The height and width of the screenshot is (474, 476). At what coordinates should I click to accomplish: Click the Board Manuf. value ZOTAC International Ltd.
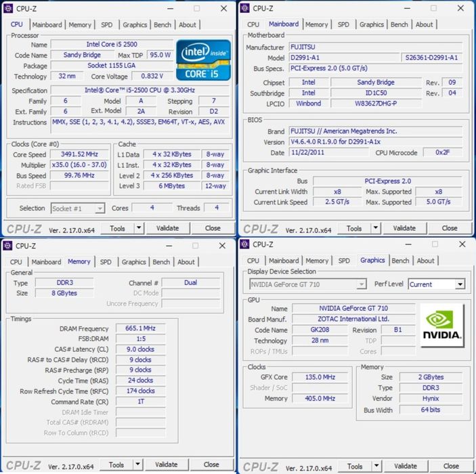[353, 319]
